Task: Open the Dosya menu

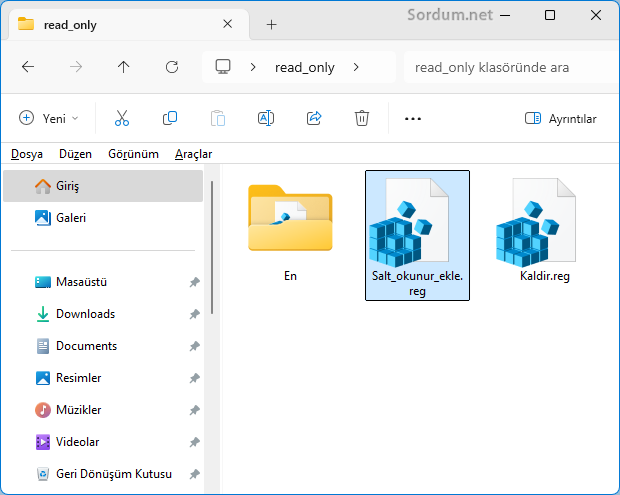Action: tap(27, 154)
